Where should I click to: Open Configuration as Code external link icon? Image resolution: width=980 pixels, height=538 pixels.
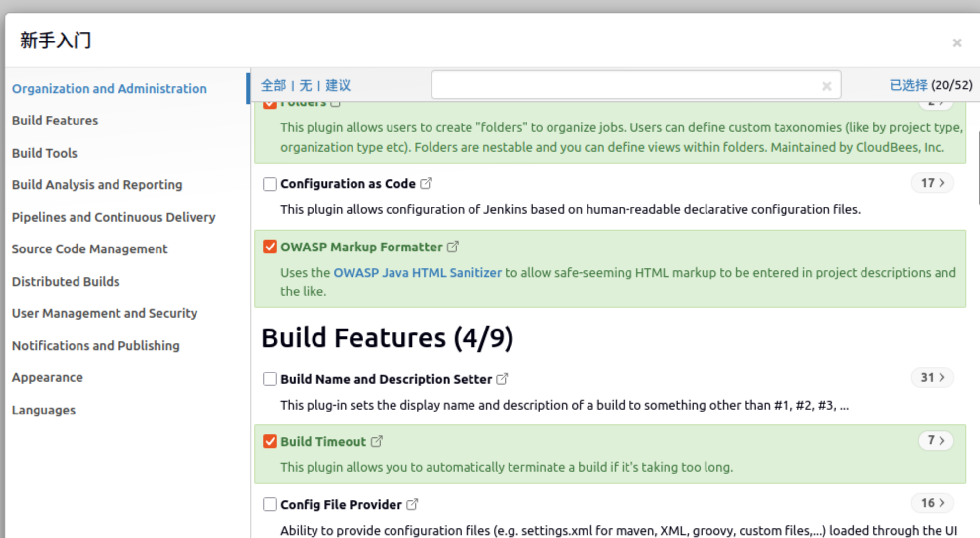[x=426, y=184]
